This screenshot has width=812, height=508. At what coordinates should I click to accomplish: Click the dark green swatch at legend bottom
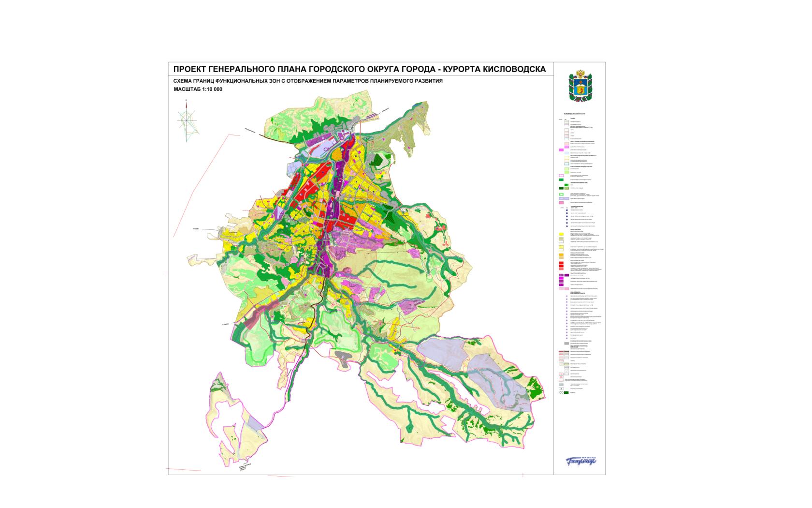pos(567,393)
